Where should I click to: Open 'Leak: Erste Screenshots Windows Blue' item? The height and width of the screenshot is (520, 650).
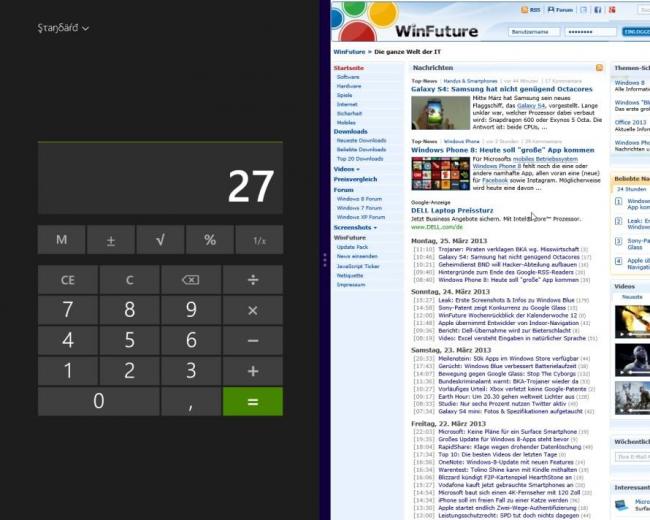[506, 300]
